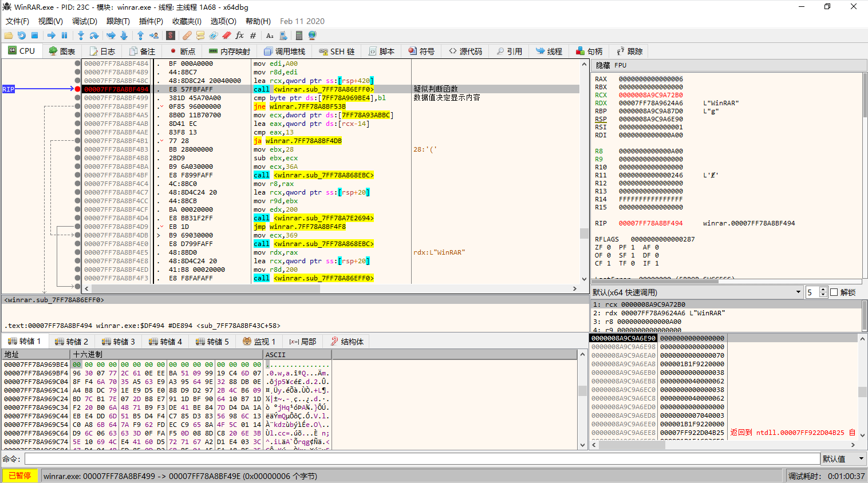Switch to the 内存映射 tab
868x483 pixels.
coord(230,51)
